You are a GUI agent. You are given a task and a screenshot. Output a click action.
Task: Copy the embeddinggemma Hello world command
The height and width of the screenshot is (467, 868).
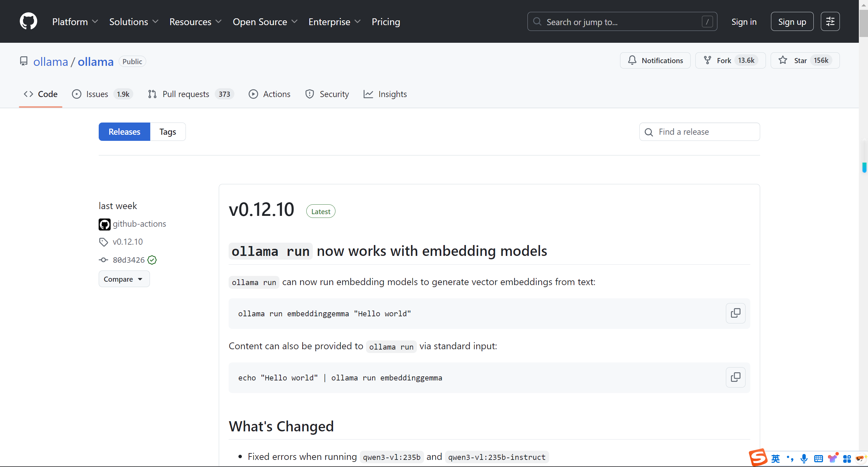(735, 313)
